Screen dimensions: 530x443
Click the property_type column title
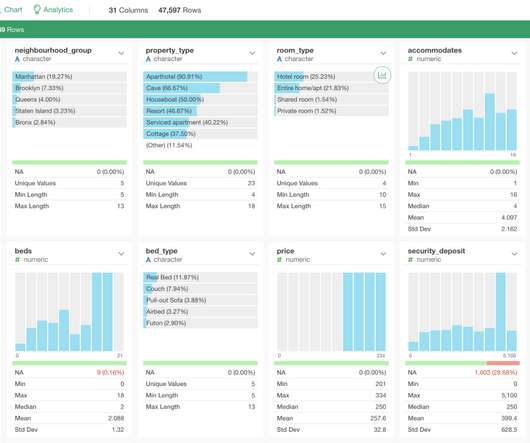170,50
